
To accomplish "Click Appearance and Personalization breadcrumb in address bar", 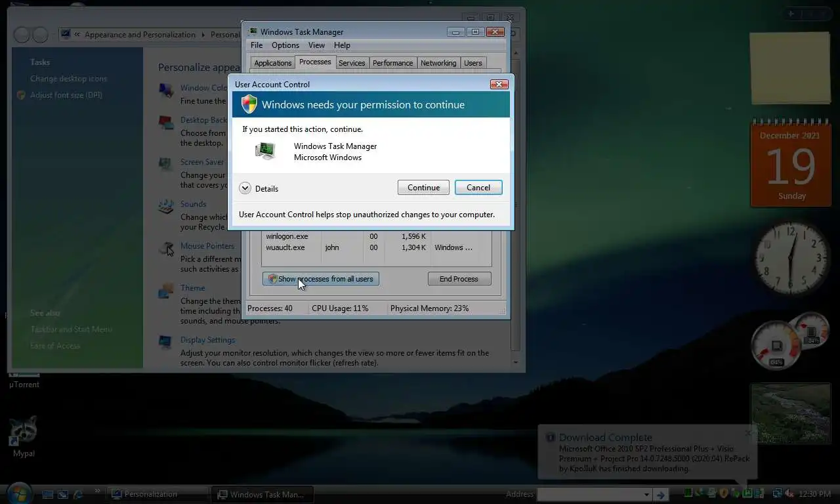I will pyautogui.click(x=140, y=35).
